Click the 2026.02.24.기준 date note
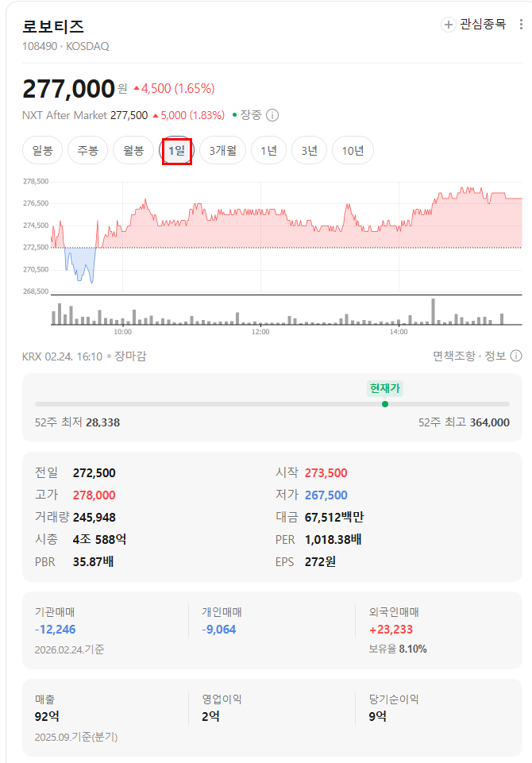This screenshot has height=763, width=532. point(69,649)
